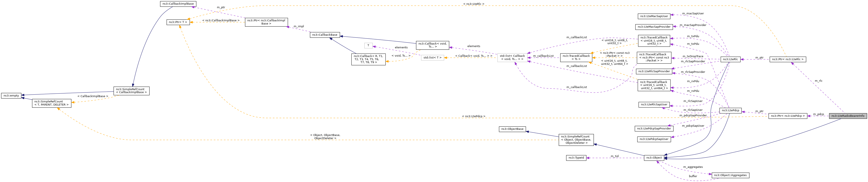868x182 pixels.
Task: Select the std::list< T > node
Action: coord(432,58)
